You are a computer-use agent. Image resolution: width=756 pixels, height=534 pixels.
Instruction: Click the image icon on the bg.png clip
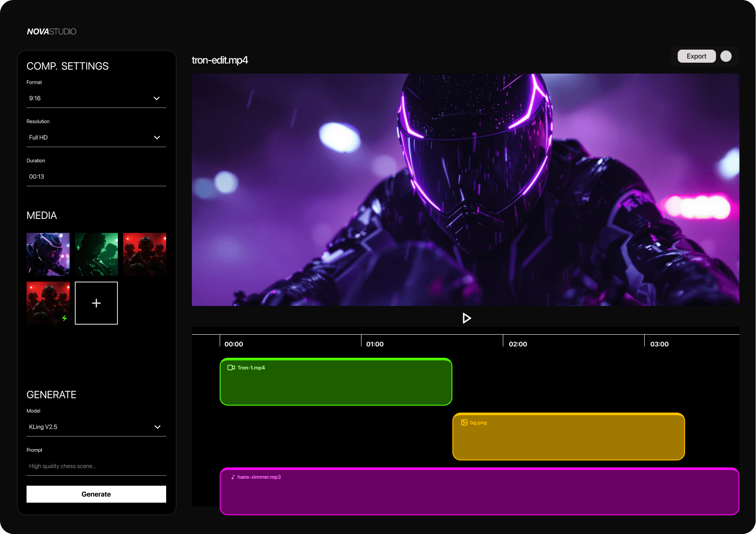point(464,422)
